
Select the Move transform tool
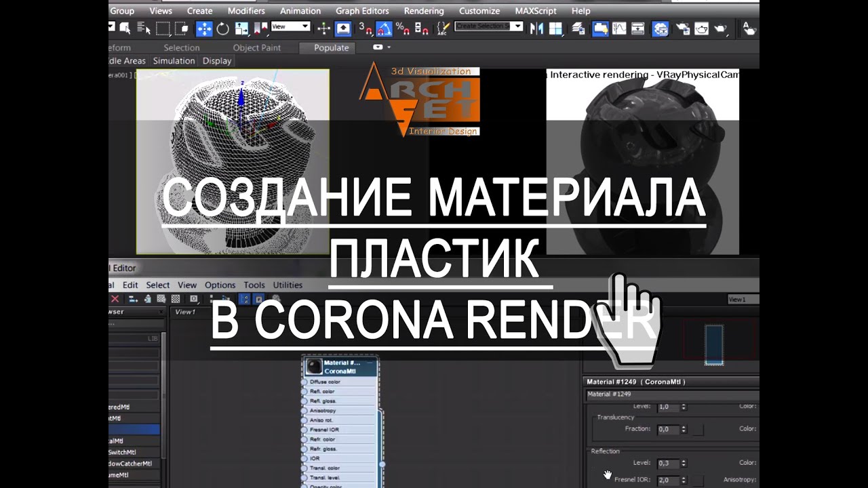coord(204,28)
